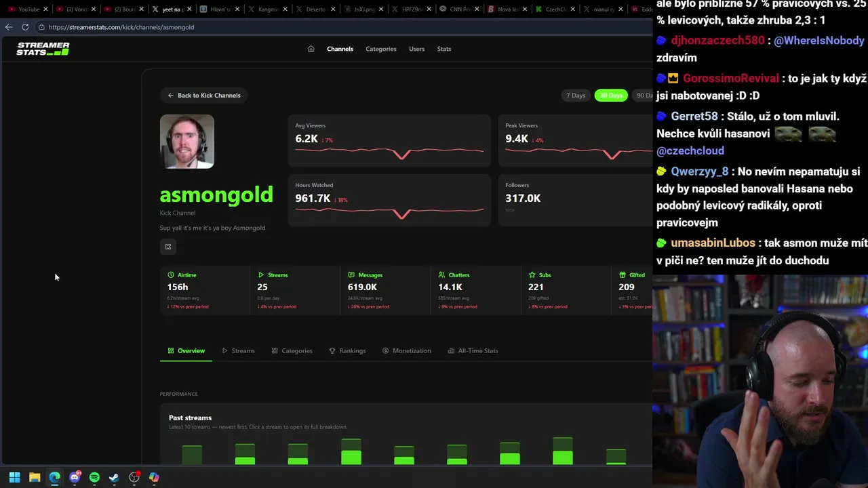Click the Streams play icon in stats row

261,275
